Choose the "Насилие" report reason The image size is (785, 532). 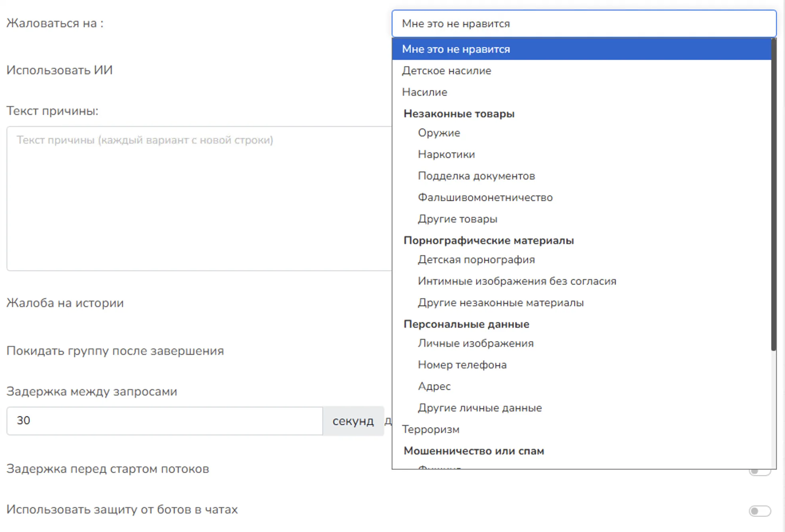coord(424,92)
